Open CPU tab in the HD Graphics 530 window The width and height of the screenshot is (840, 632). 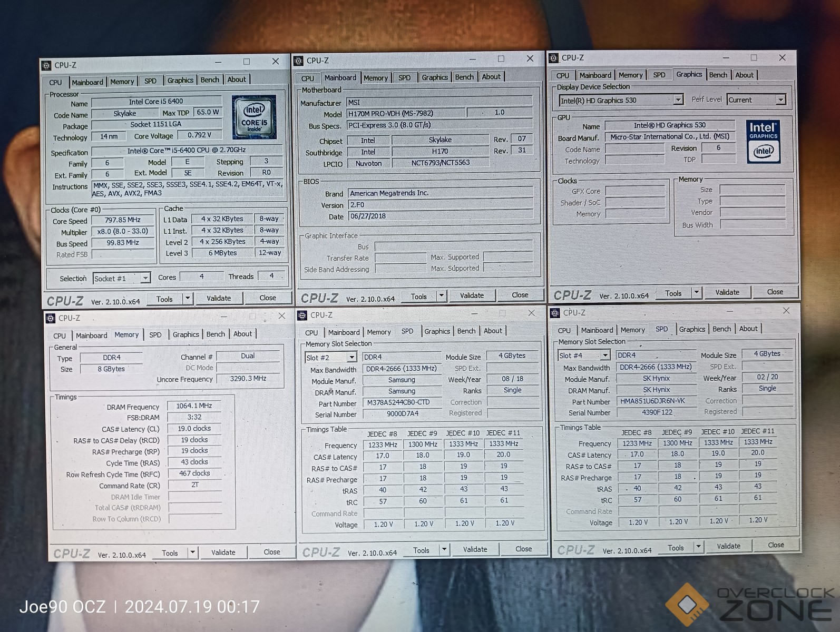pos(563,75)
